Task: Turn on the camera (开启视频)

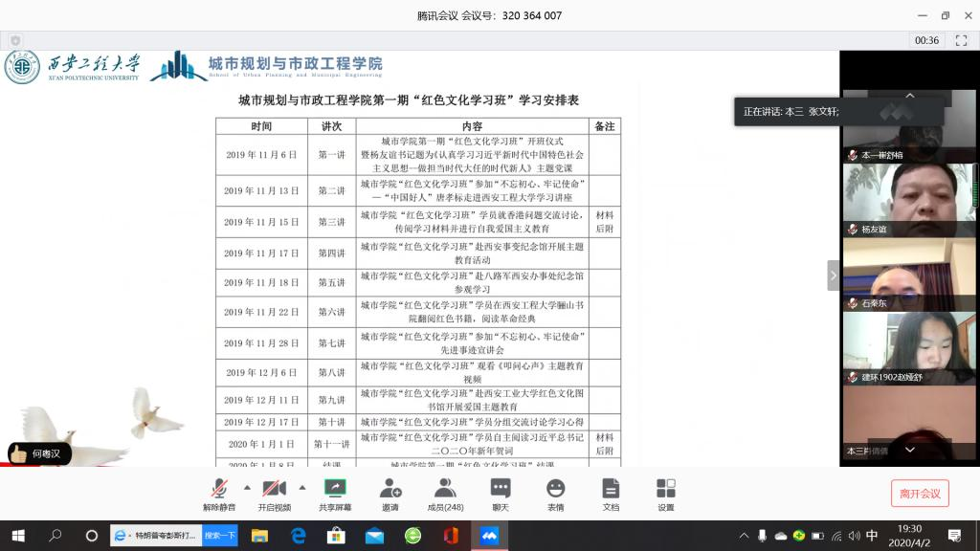Action: [x=274, y=489]
